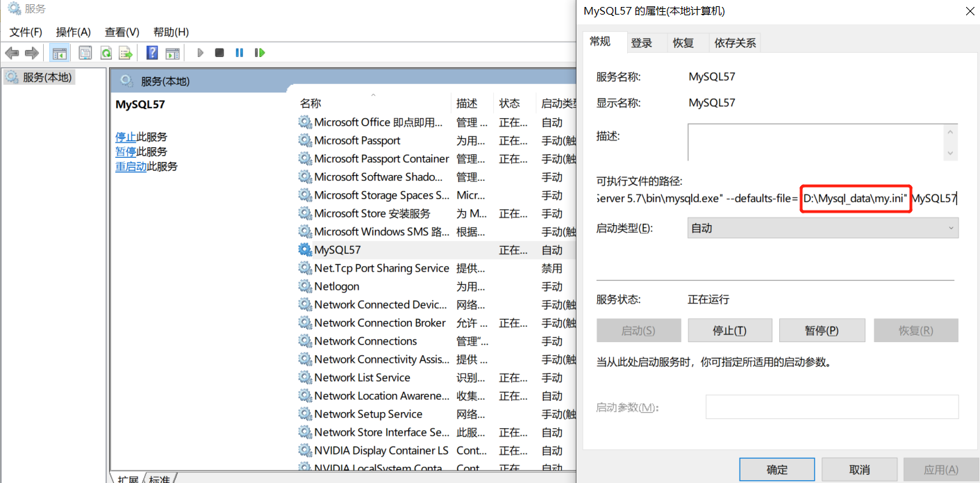Click the Refresh toolbar icon
Viewport: 980px width, 483px height.
click(x=106, y=53)
